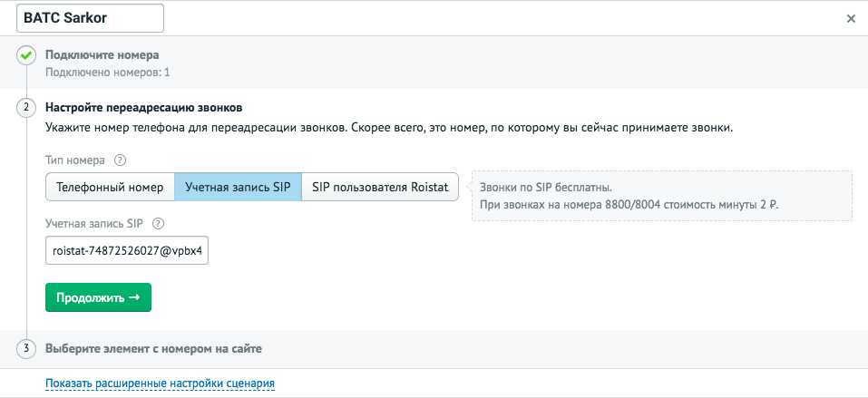Select "Телефонный номер" number type
Screen dimensions: 868x398
[x=110, y=187]
